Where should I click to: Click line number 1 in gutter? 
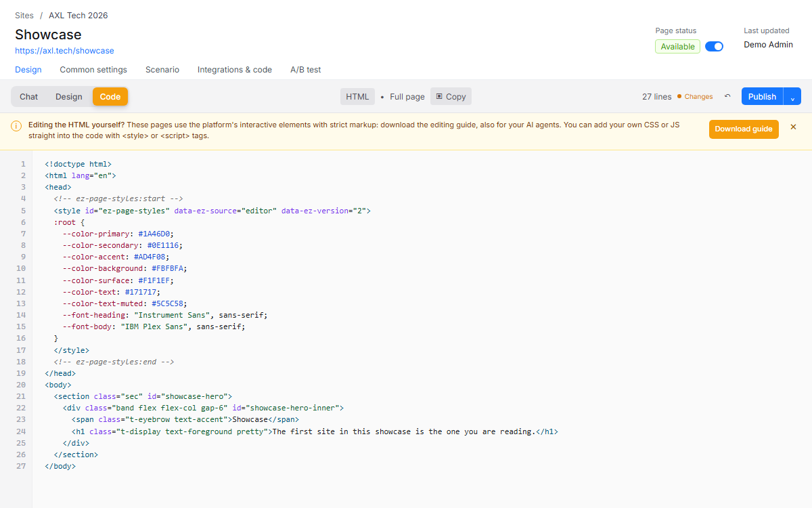(x=23, y=164)
